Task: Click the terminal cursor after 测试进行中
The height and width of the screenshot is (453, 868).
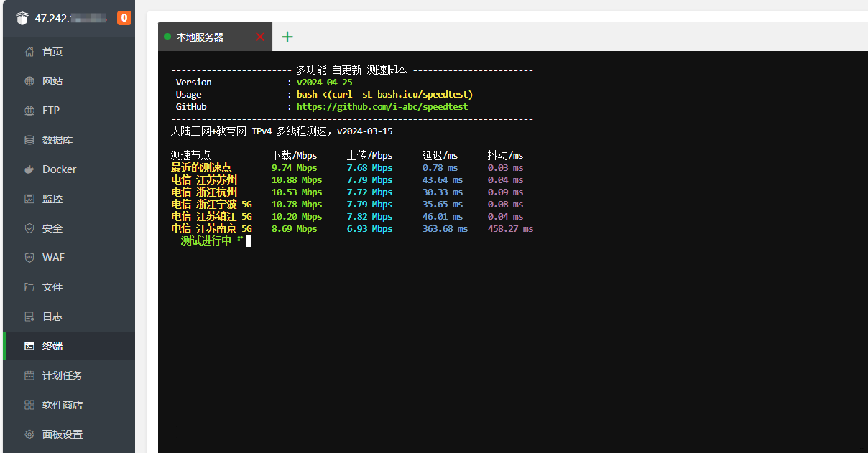Action: 249,241
